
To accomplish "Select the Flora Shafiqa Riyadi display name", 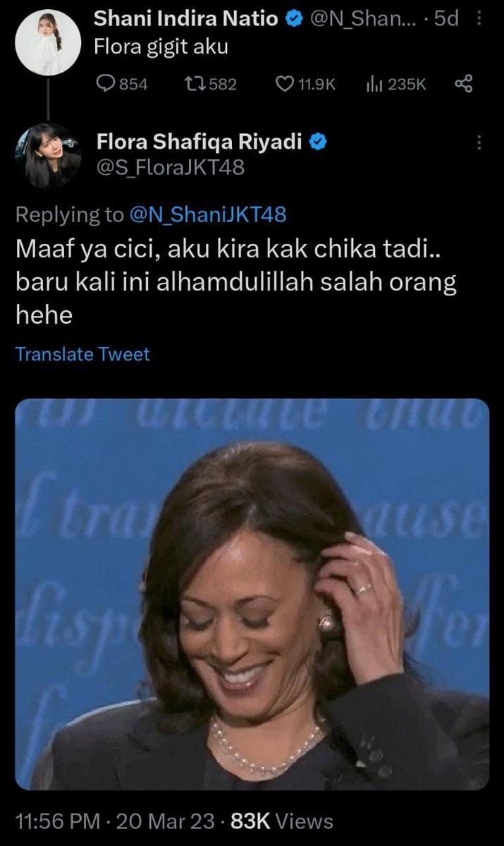I will [199, 142].
